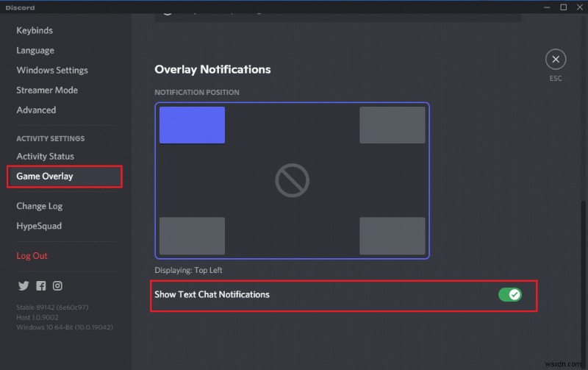
Task: Open Windows Settings section
Action: (x=52, y=70)
